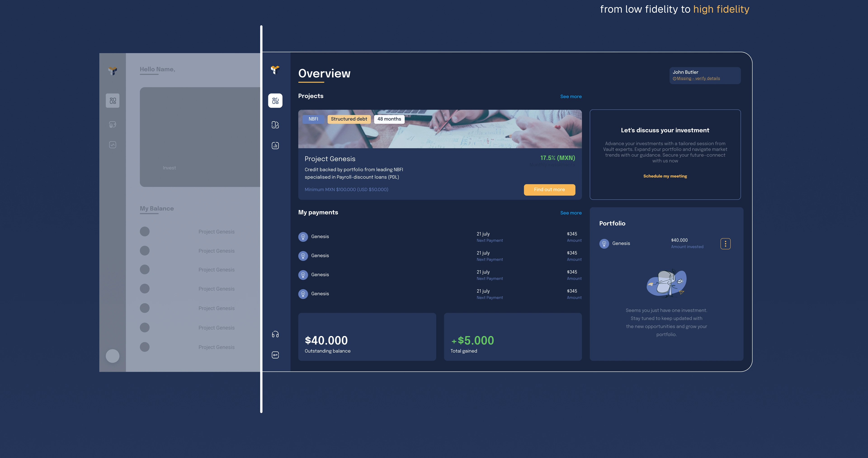Click the wireframe dashboard icon in the grey sidebar

(x=113, y=101)
